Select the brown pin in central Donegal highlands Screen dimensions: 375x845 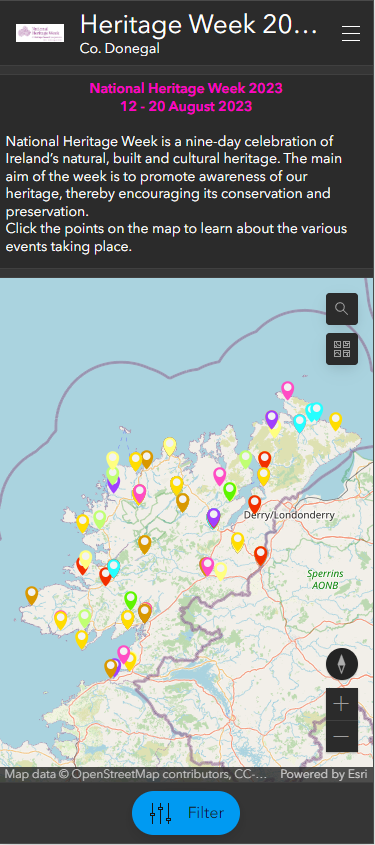(144, 544)
